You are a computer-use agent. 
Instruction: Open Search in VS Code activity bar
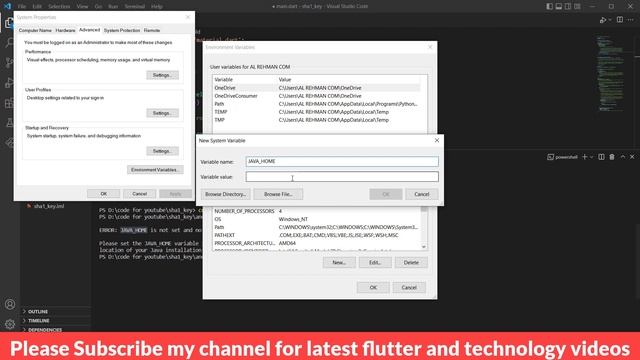pos(9,42)
